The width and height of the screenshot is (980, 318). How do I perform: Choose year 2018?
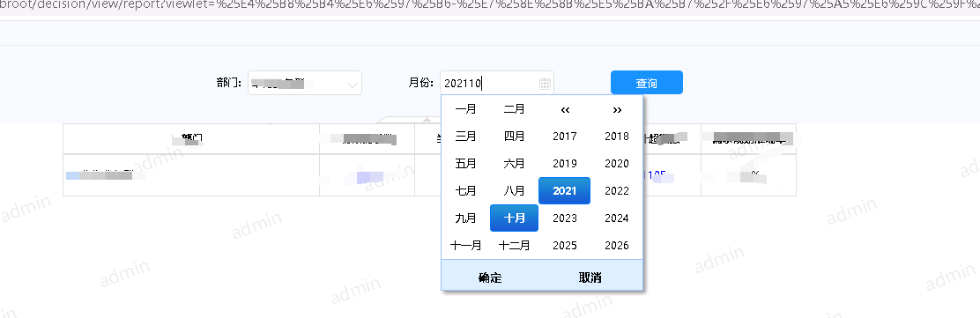pyautogui.click(x=617, y=137)
